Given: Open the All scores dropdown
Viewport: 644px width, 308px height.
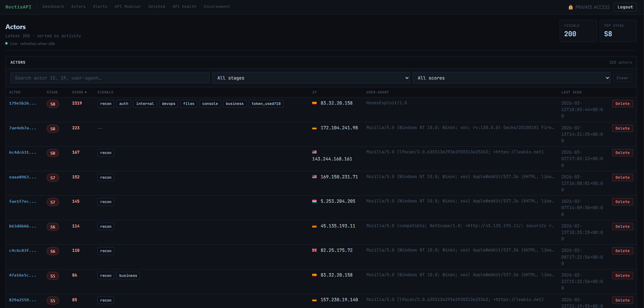Looking at the screenshot, I should click(512, 78).
